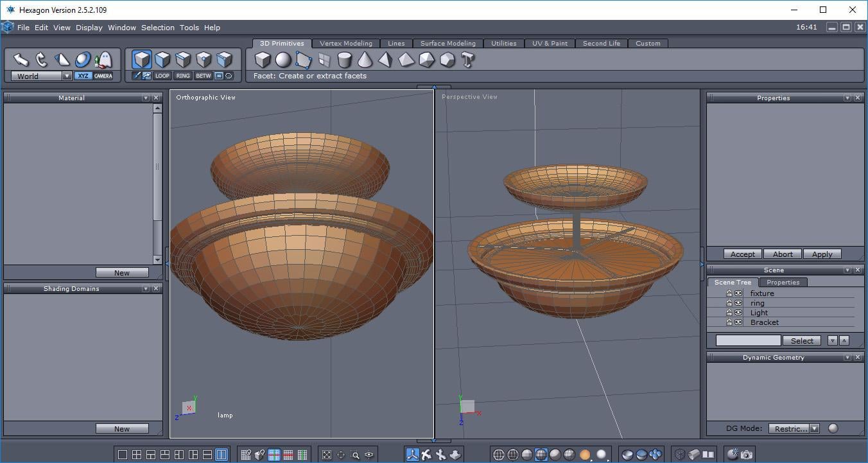868x463 pixels.
Task: Expand the DG Mode dropdown
Action: tap(814, 428)
